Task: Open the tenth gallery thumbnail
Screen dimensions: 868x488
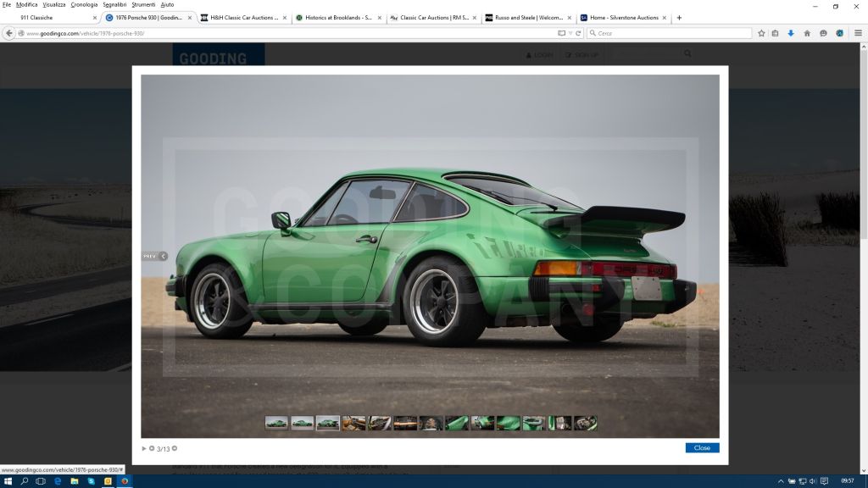Action: tap(509, 424)
